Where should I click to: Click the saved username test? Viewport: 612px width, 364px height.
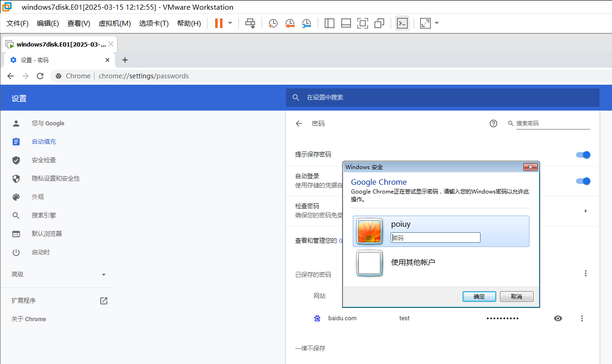(x=404, y=318)
